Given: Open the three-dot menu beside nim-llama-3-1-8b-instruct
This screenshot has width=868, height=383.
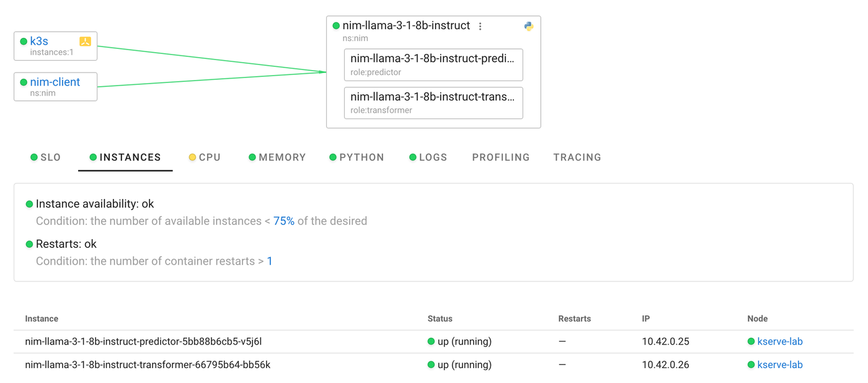Looking at the screenshot, I should tap(480, 26).
